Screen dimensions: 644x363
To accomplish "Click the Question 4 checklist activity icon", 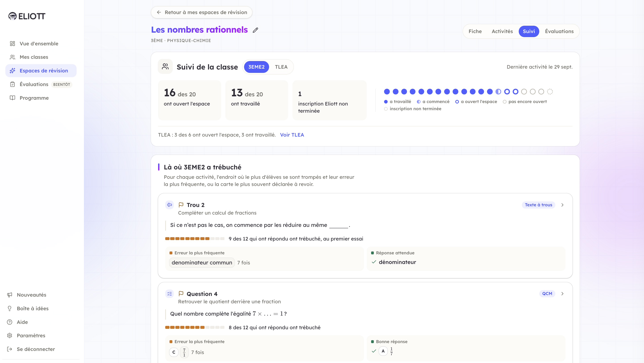I will [169, 294].
